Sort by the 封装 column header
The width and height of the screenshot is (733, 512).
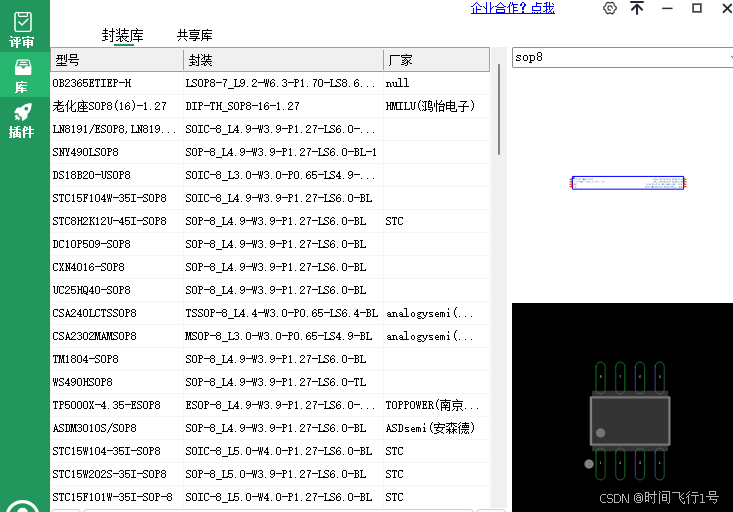click(283, 60)
